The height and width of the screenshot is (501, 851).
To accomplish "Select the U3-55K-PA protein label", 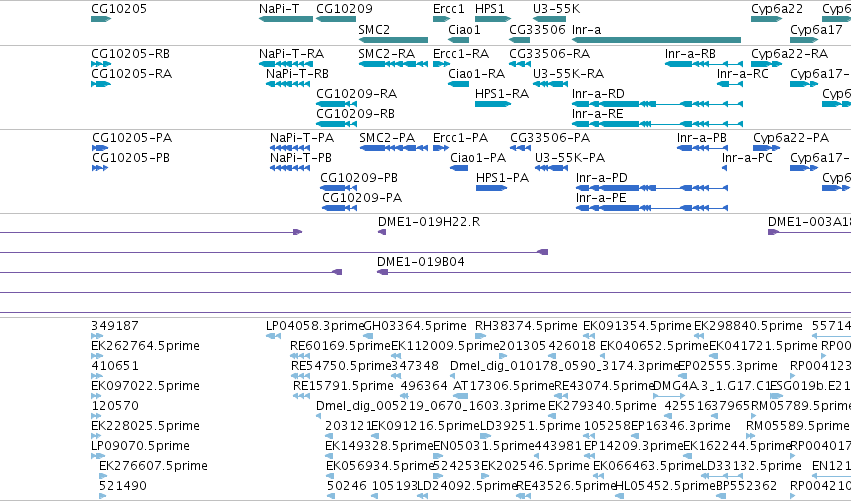I will point(570,158).
